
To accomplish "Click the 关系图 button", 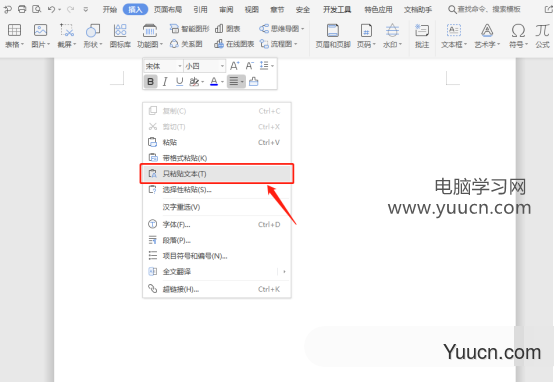I will [x=186, y=44].
